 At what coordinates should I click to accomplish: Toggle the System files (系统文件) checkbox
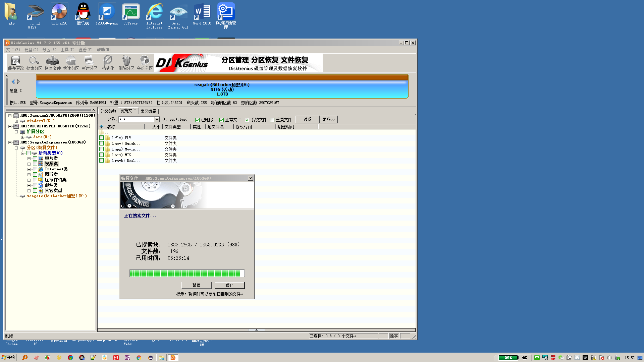[x=247, y=120]
